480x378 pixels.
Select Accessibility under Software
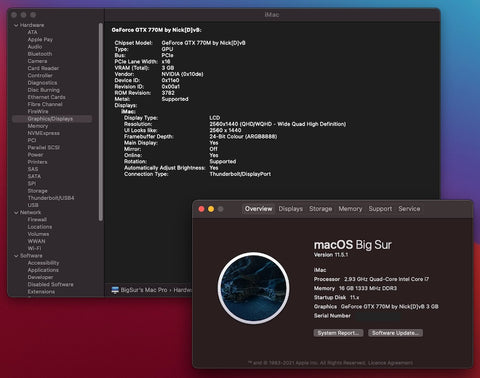click(x=43, y=263)
